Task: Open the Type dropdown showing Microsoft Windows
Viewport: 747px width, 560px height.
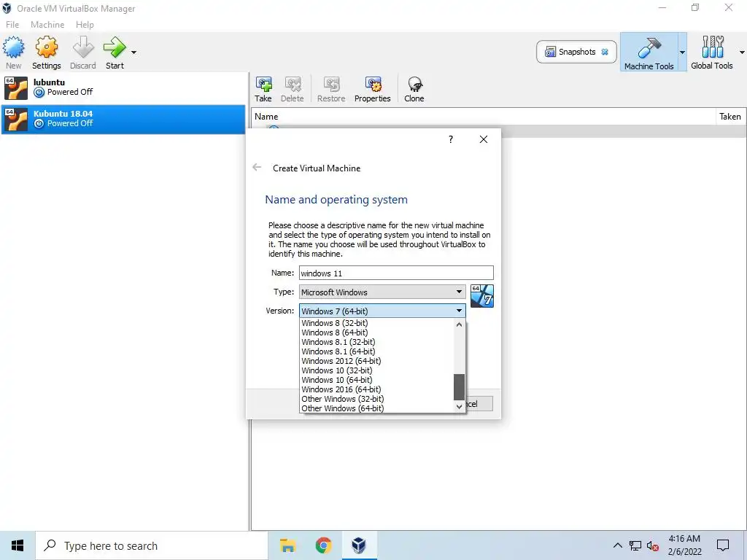Action: (x=382, y=292)
